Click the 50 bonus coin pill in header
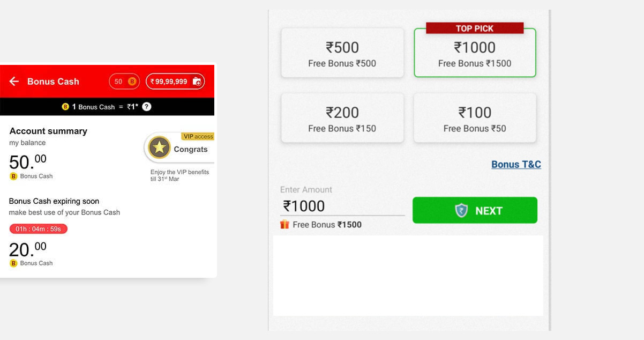 tap(124, 82)
